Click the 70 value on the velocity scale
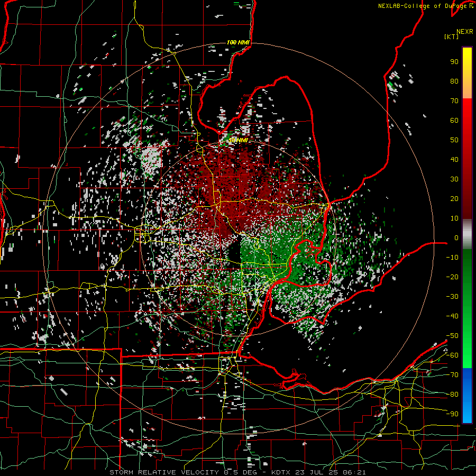This screenshot has height=476, width=476. (454, 101)
